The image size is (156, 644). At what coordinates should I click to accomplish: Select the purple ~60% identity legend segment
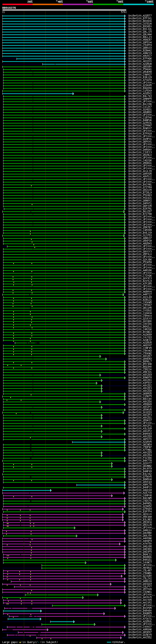point(78,4)
